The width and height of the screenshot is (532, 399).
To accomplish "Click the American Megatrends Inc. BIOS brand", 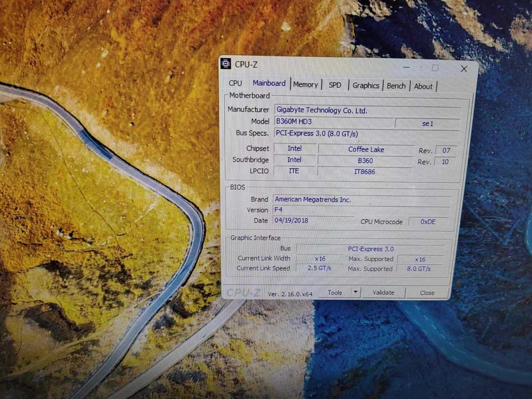I will tap(362, 199).
